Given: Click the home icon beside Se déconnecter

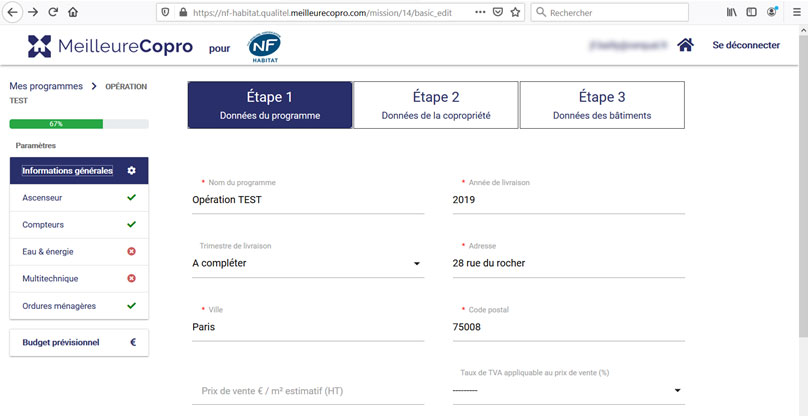Looking at the screenshot, I should point(685,45).
